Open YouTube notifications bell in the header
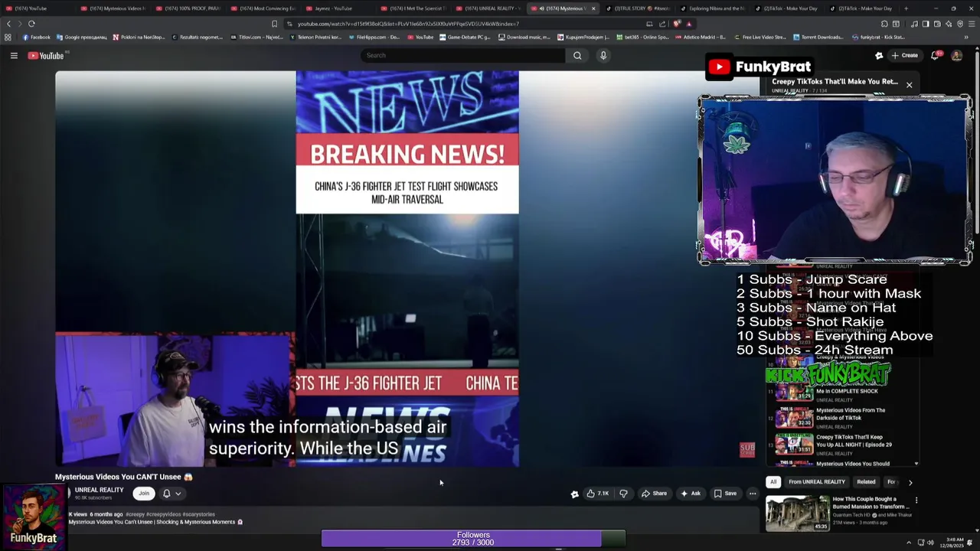This screenshot has height=551, width=980. pos(935,55)
